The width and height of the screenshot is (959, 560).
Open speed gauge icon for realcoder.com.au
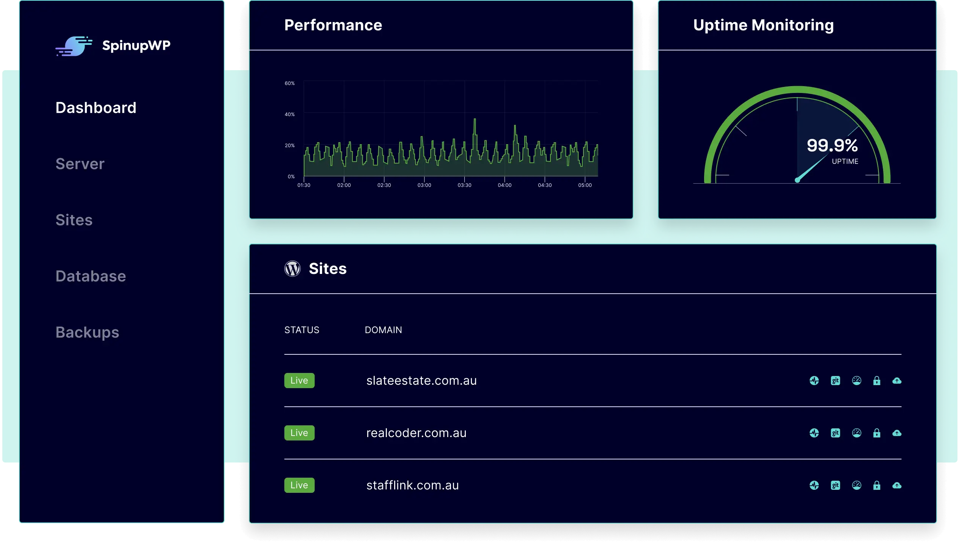857,433
